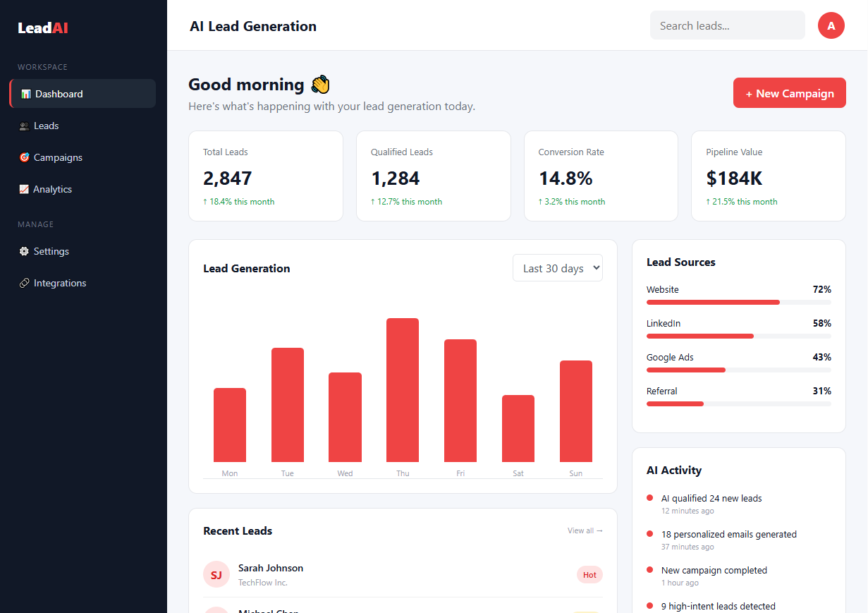Click the Sunday bar in chart
The width and height of the screenshot is (868, 613).
(576, 411)
